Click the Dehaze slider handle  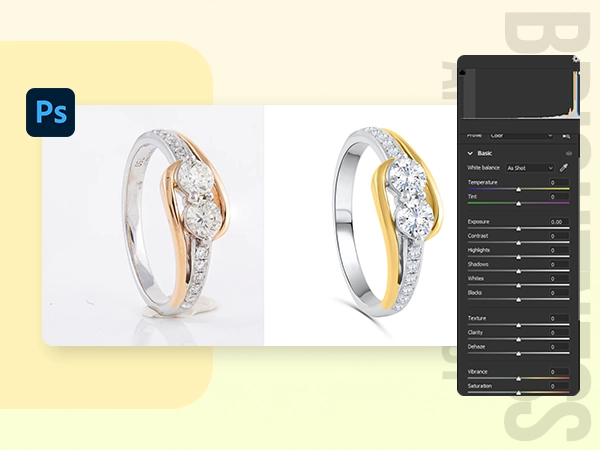point(518,354)
